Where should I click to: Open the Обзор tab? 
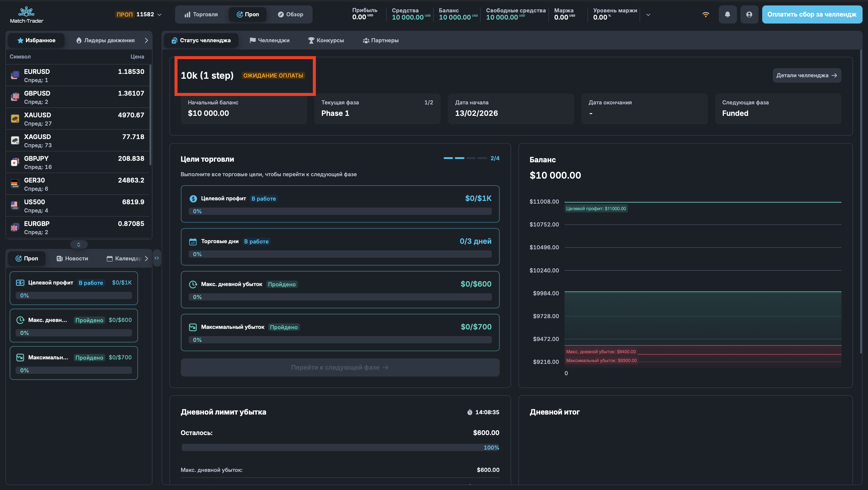291,14
